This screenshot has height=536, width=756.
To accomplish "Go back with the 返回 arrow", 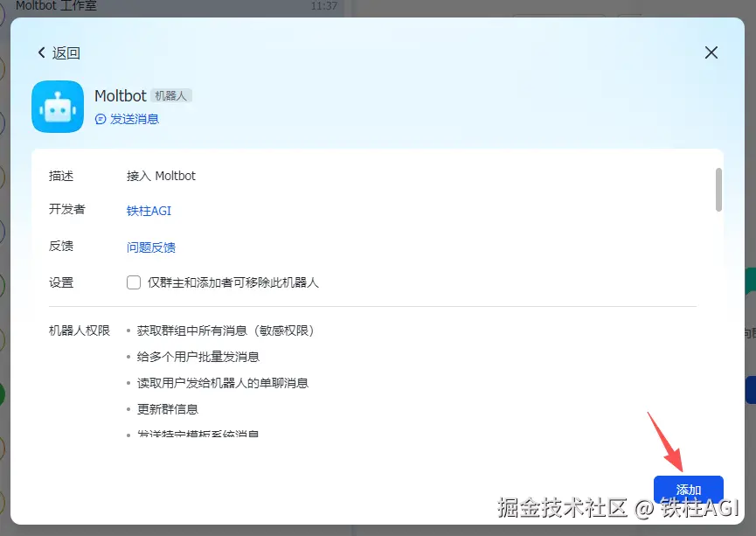I will point(59,52).
